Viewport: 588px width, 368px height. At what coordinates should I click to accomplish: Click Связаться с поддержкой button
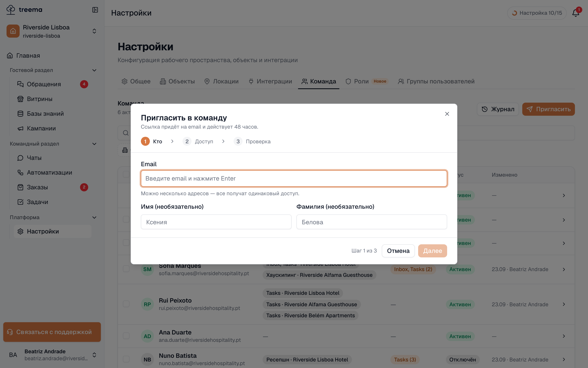[52, 332]
